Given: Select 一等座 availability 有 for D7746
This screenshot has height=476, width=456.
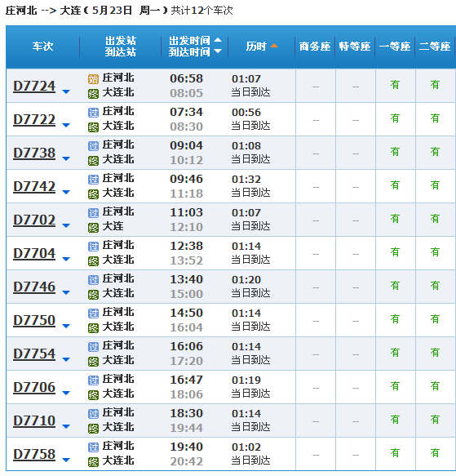Looking at the screenshot, I should tap(395, 286).
